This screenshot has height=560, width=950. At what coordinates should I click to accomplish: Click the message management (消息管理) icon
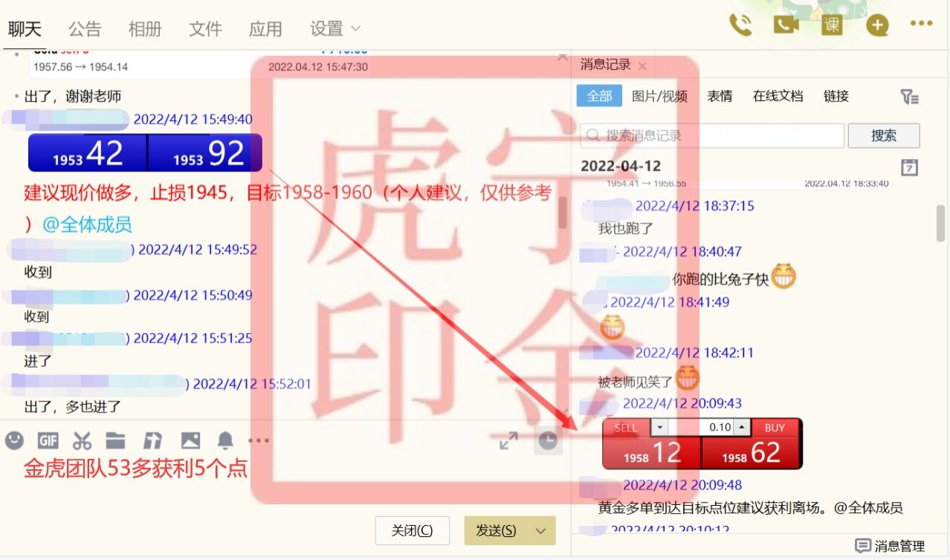pyautogui.click(x=862, y=546)
